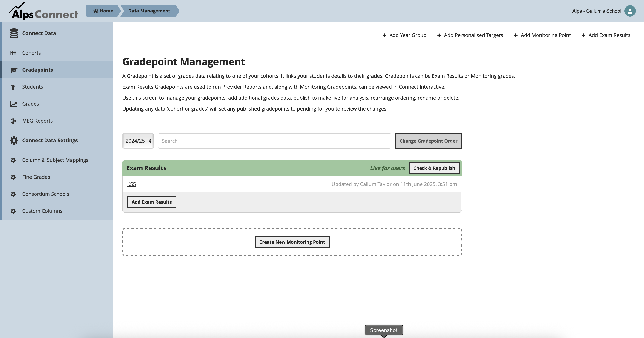Click the Gradepoints graduation cap icon

click(14, 70)
